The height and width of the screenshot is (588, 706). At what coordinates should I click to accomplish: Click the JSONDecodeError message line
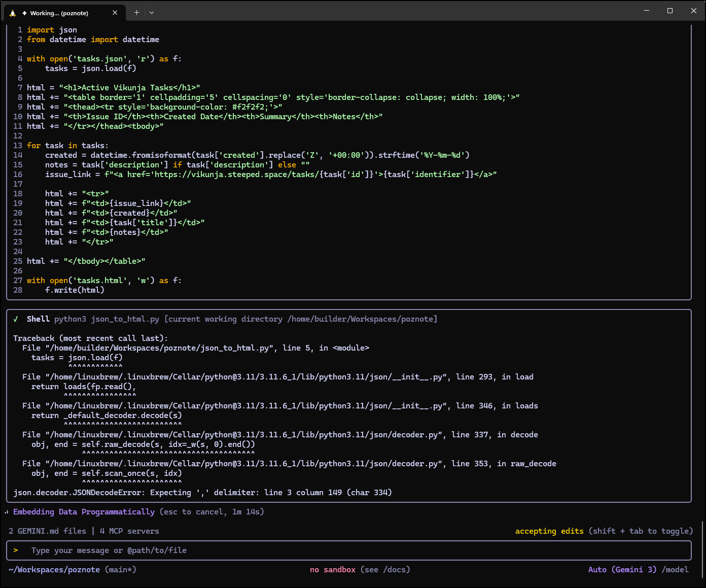tap(202, 493)
